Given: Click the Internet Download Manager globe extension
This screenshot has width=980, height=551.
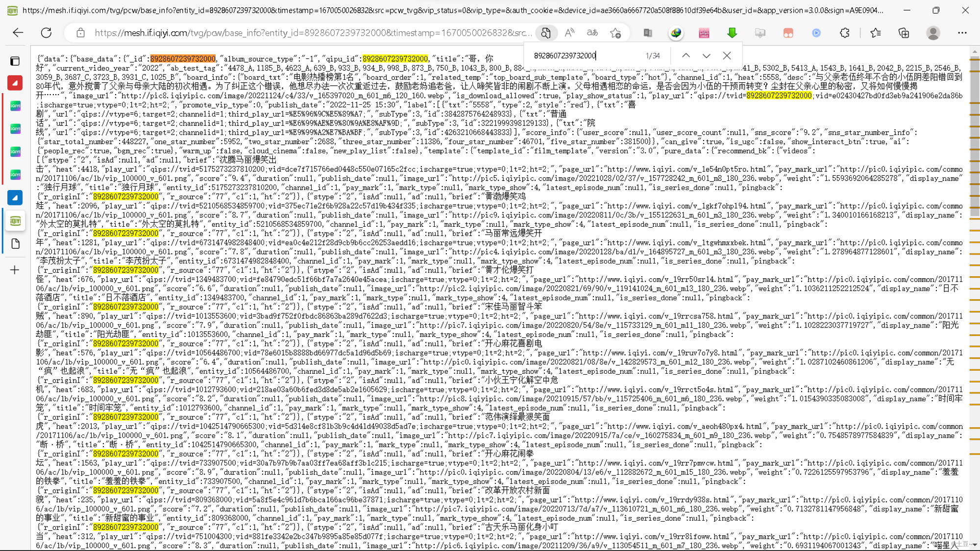Looking at the screenshot, I should pyautogui.click(x=676, y=33).
